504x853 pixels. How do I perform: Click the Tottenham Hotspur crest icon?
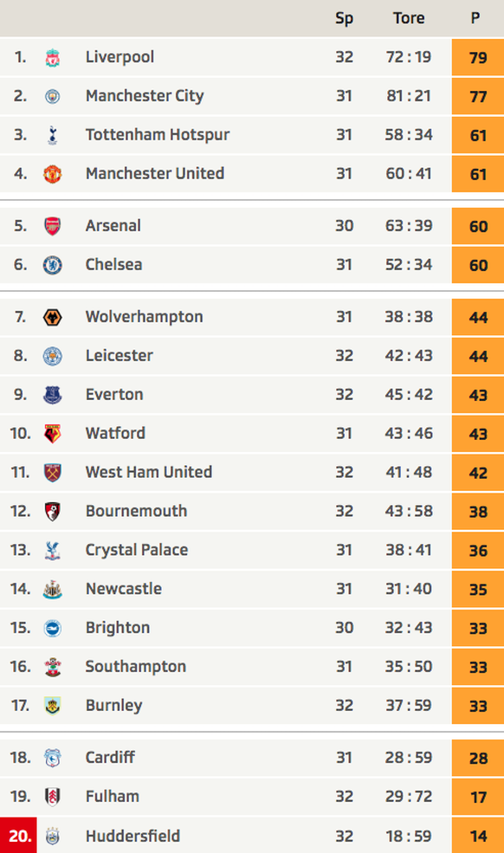coord(52,135)
